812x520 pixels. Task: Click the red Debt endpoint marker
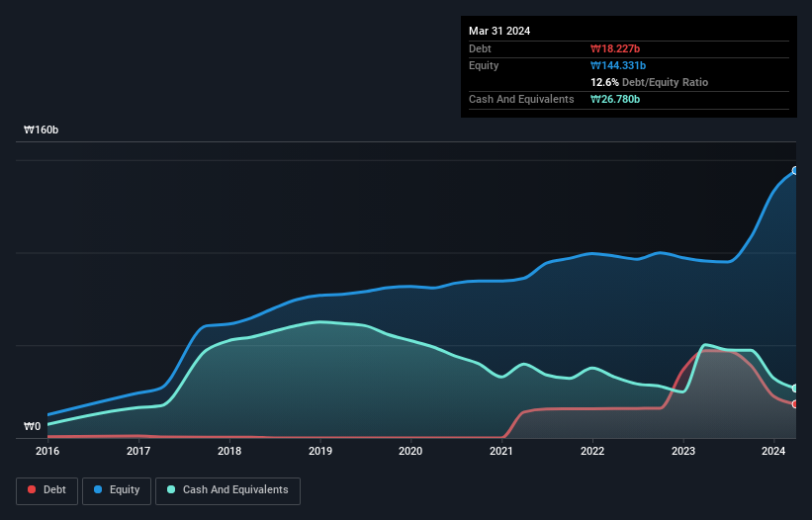coord(795,404)
